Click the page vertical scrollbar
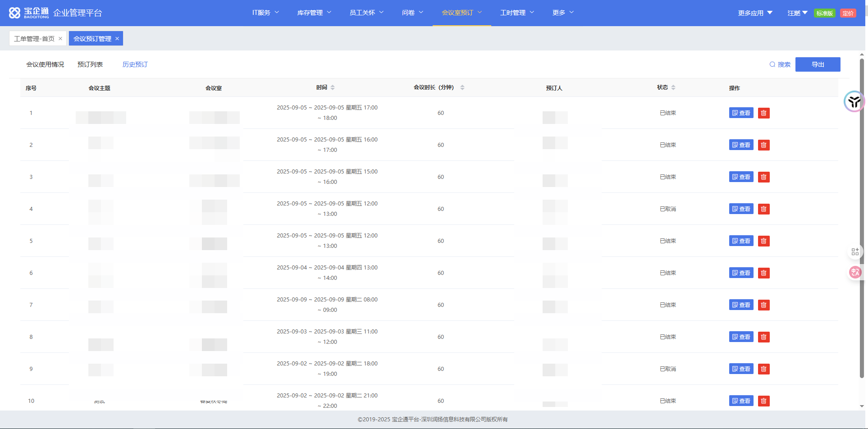The width and height of the screenshot is (868, 429). 862,216
